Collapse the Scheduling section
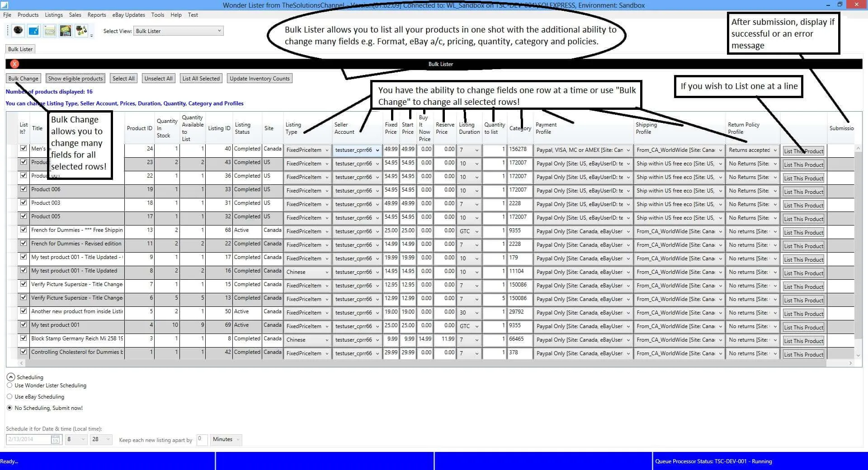 tap(11, 377)
